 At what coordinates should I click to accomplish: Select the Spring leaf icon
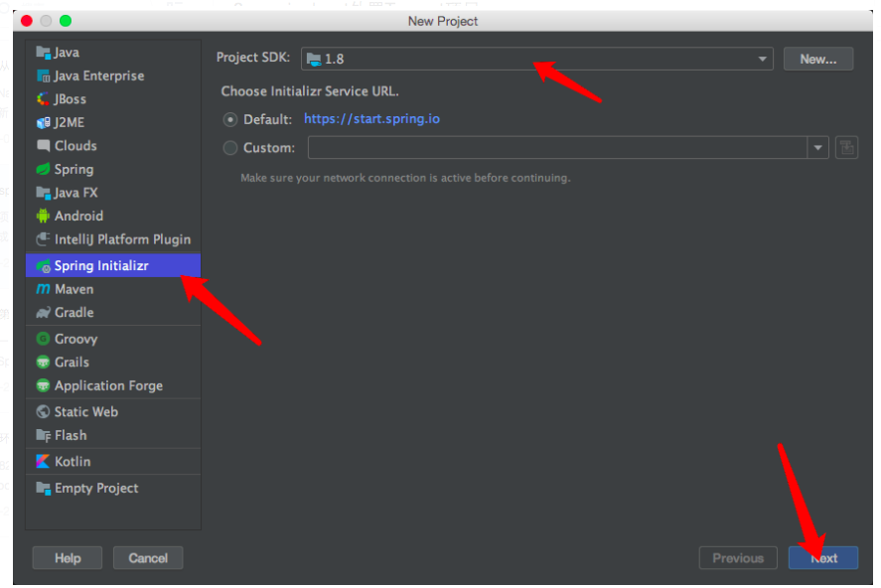[44, 169]
